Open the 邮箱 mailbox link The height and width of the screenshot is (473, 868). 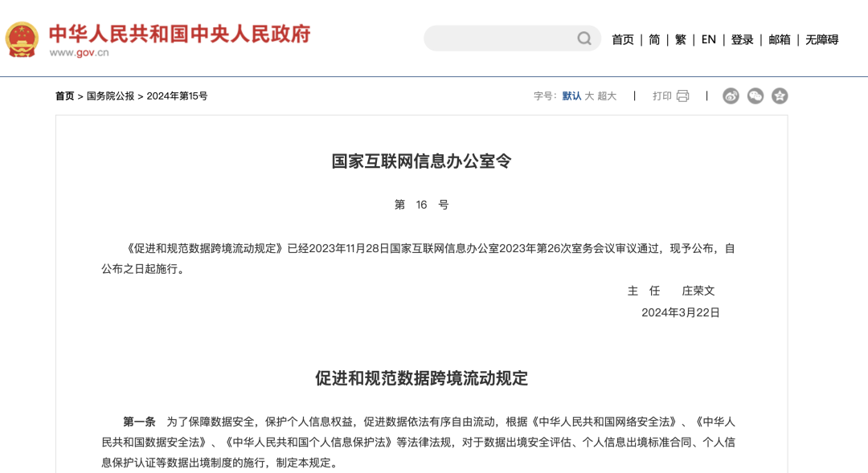(780, 40)
